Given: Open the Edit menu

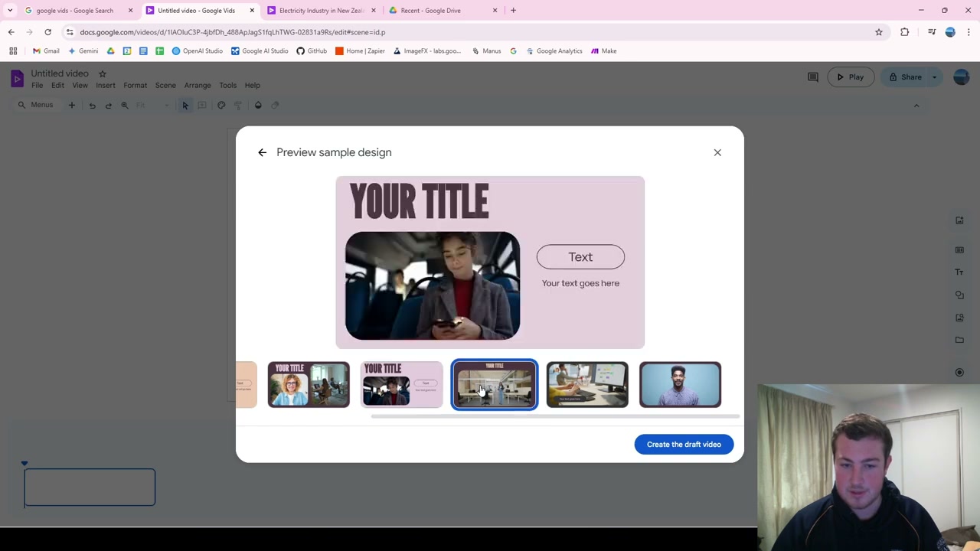Looking at the screenshot, I should (x=57, y=85).
